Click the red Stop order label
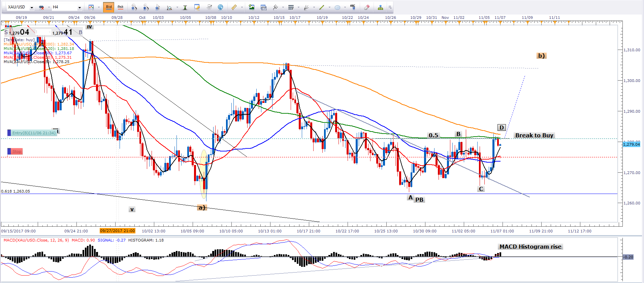The height and width of the screenshot is (283, 644). point(17,151)
